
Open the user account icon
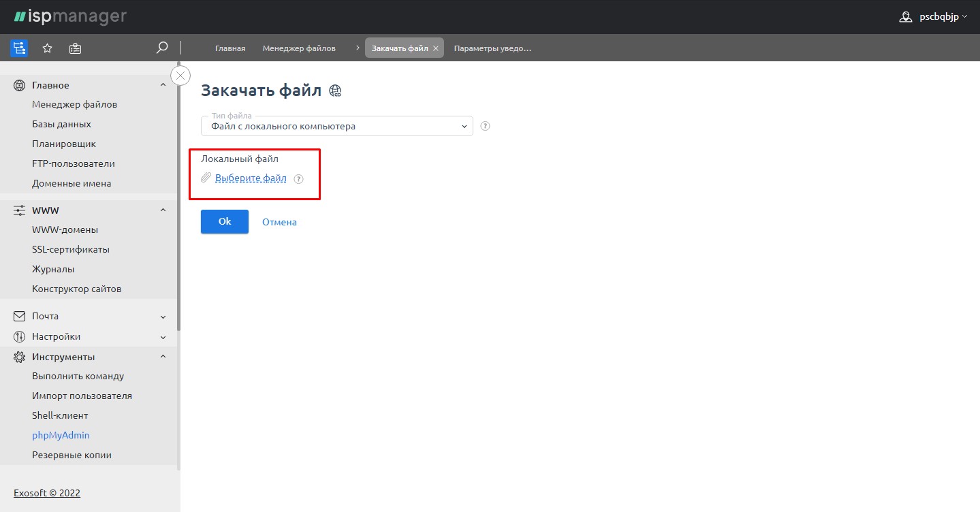(906, 17)
